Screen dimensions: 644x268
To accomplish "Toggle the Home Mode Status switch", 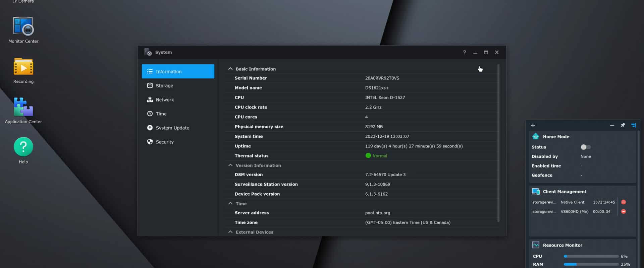I will coord(586,147).
